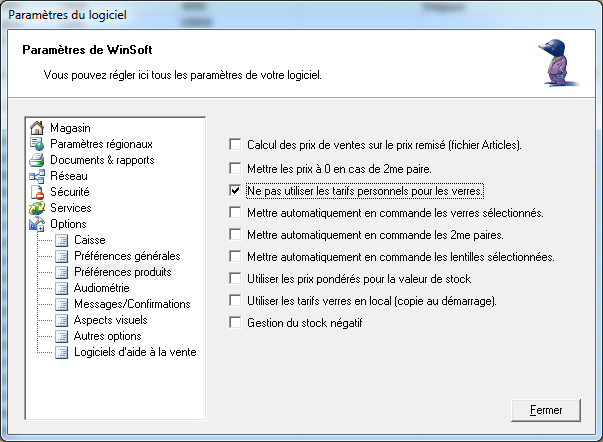Click the Sécurité padlock icon
This screenshot has width=603, height=442.
click(x=37, y=192)
